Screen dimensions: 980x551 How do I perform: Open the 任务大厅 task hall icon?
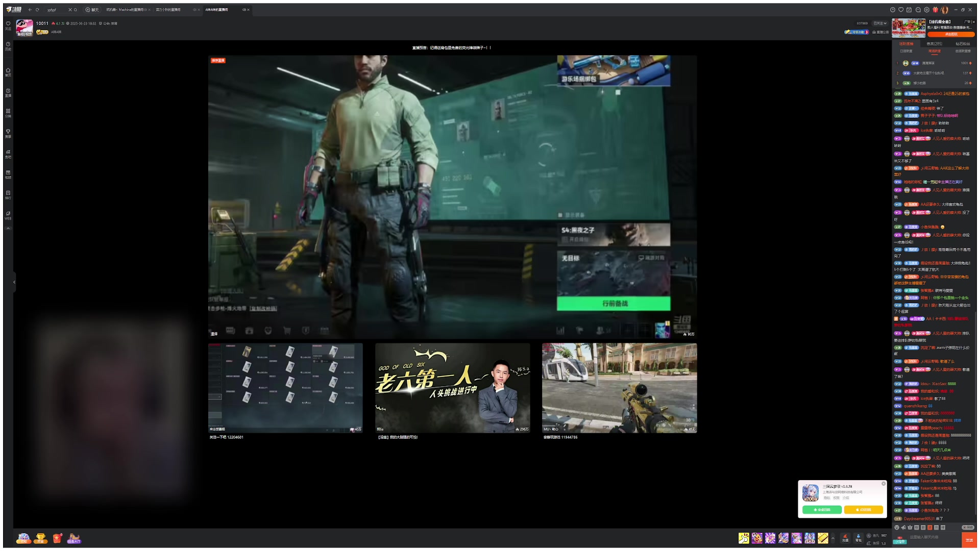[74, 538]
